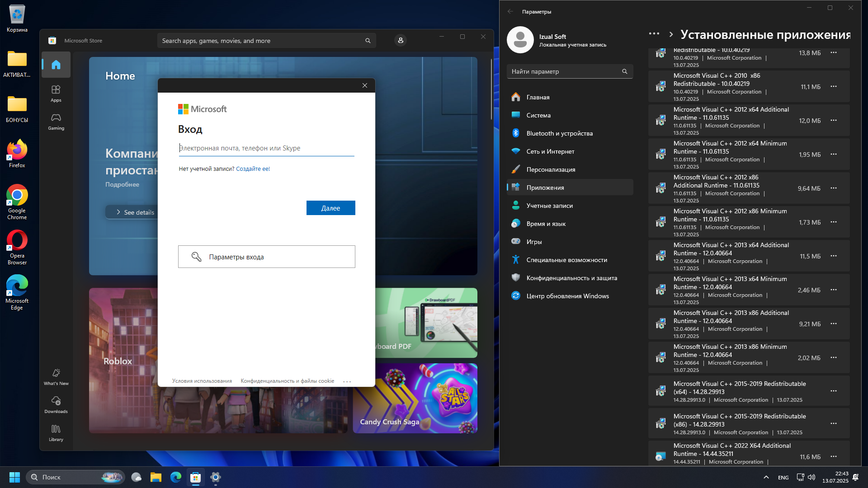This screenshot has height=488, width=868.
Task: Go back in the Settings window
Action: (x=510, y=12)
